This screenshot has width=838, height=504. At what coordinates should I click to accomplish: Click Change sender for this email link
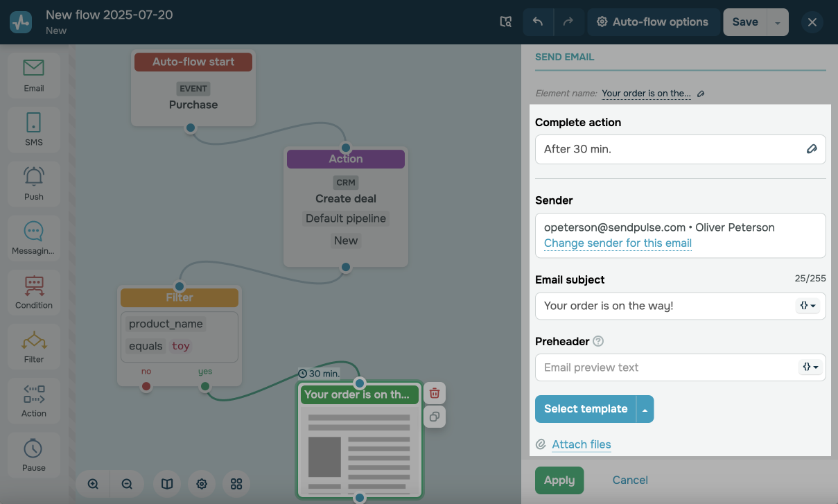pos(618,243)
